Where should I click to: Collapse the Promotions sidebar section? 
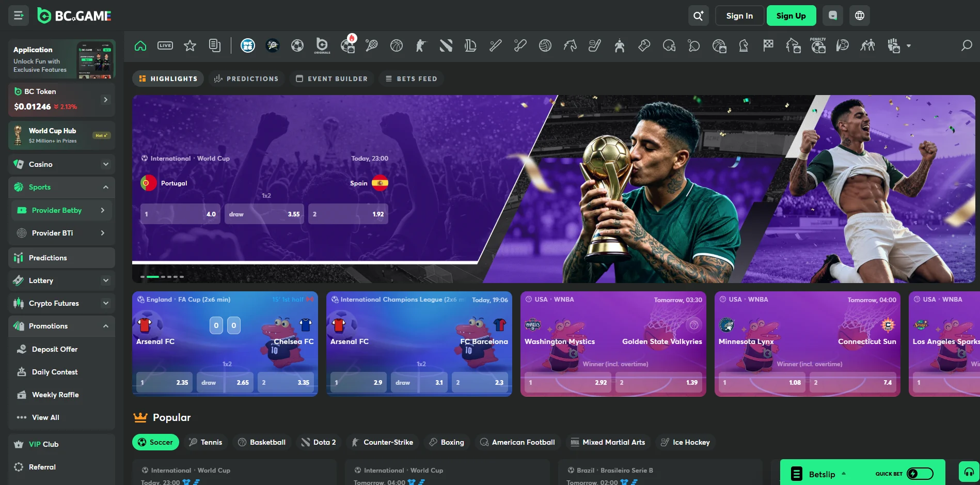coord(61,326)
